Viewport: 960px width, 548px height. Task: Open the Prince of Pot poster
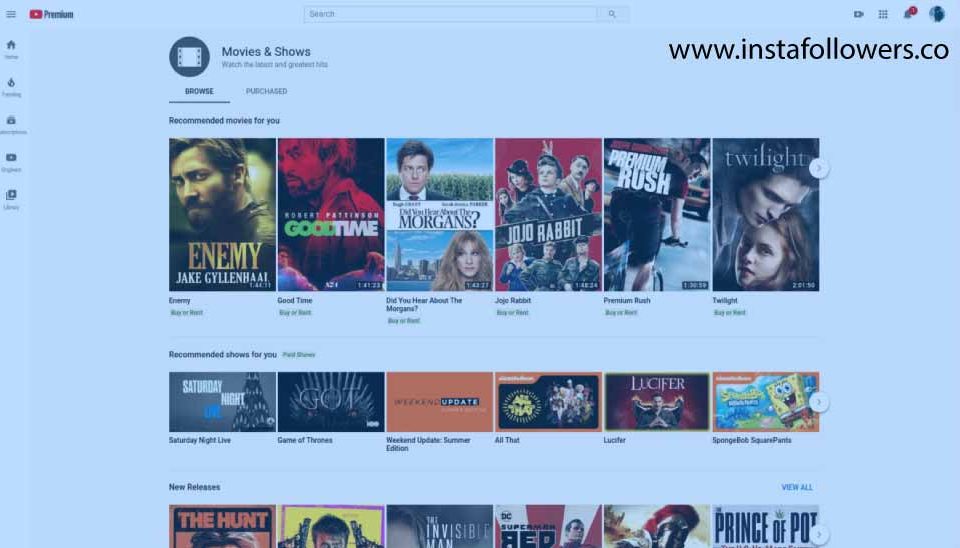pos(765,527)
